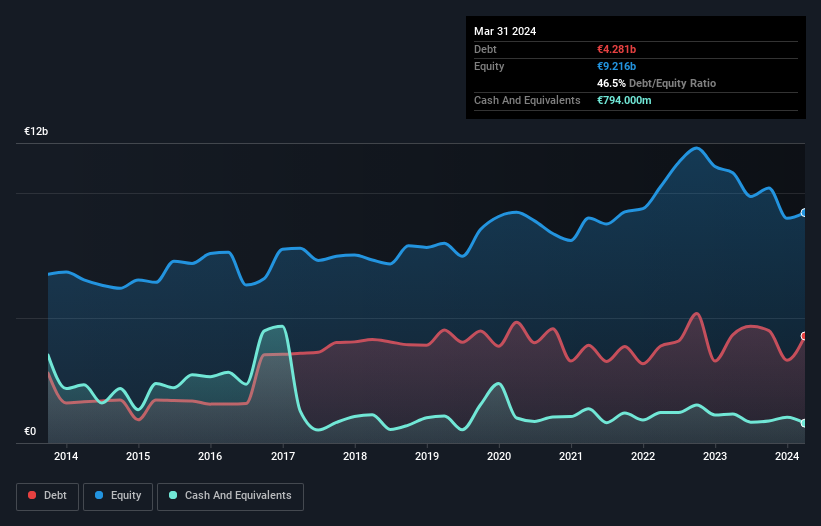821x526 pixels.
Task: Click the Cash And Equivalents tooltip label
Action: (527, 100)
